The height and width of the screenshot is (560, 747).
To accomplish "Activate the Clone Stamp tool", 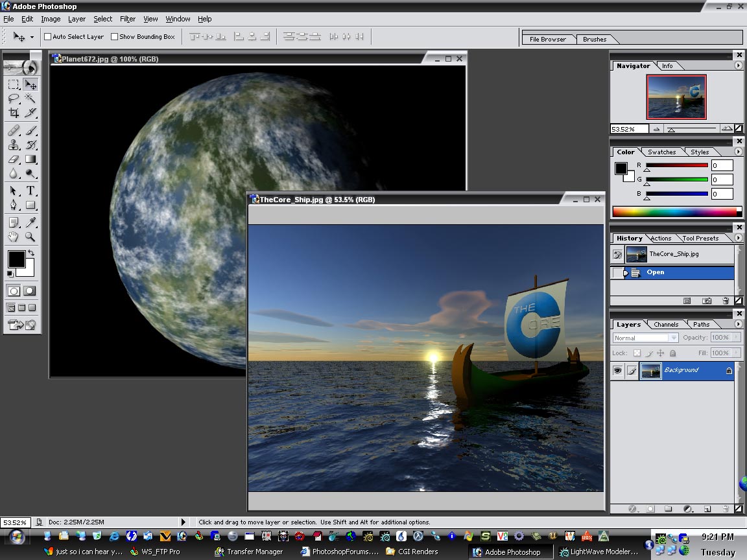I will click(14, 145).
